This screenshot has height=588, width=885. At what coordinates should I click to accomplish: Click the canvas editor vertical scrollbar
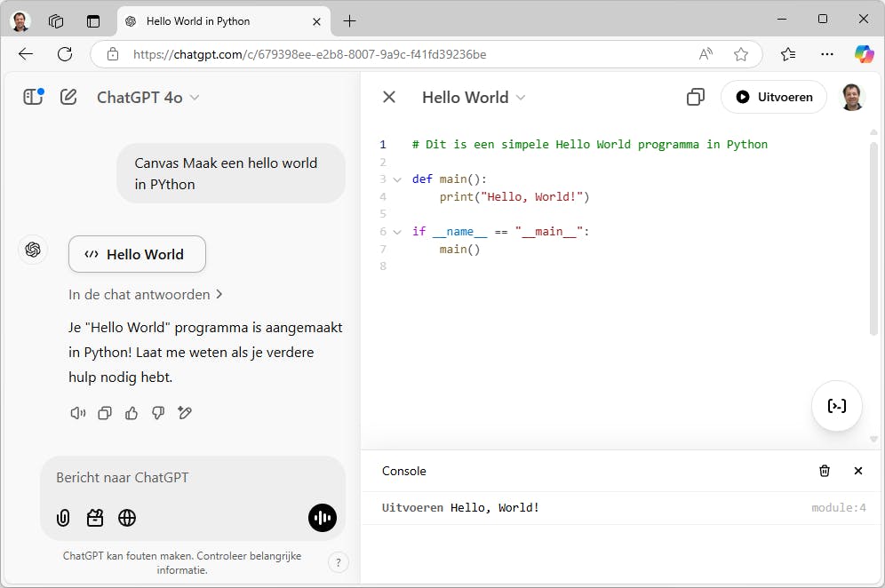[873, 240]
